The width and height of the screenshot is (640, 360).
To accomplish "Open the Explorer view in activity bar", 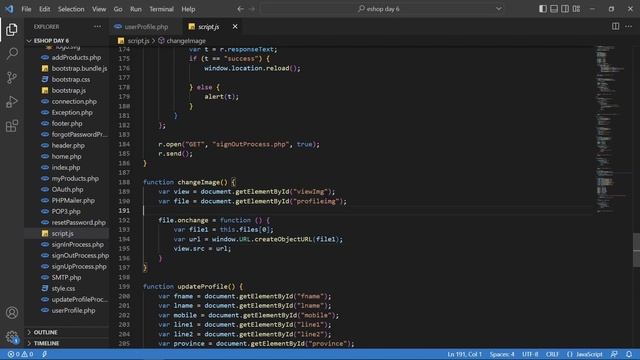I will (x=12, y=29).
